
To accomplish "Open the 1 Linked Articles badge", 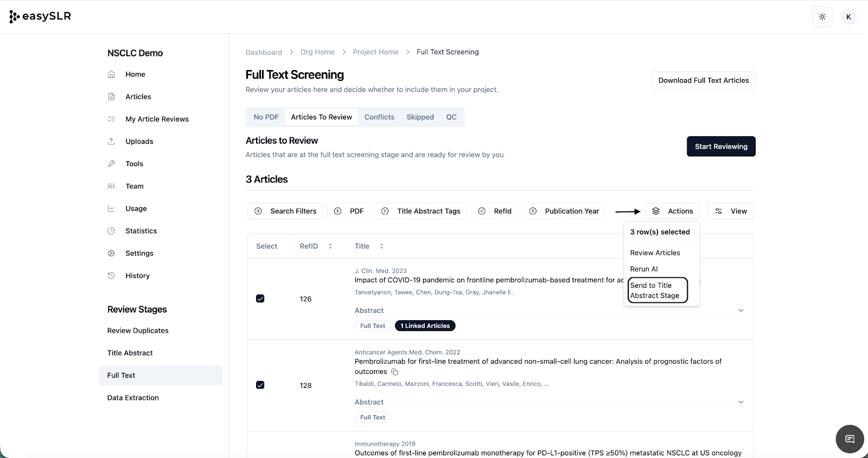I will pos(425,326).
